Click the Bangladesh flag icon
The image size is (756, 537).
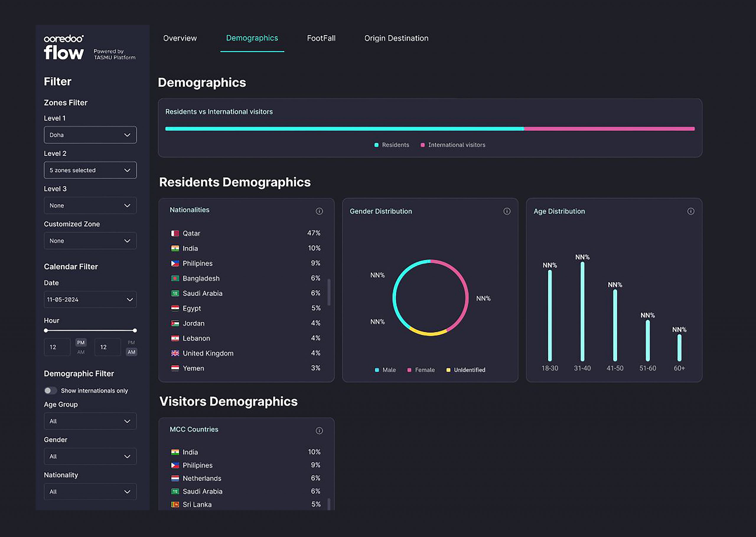click(x=175, y=278)
